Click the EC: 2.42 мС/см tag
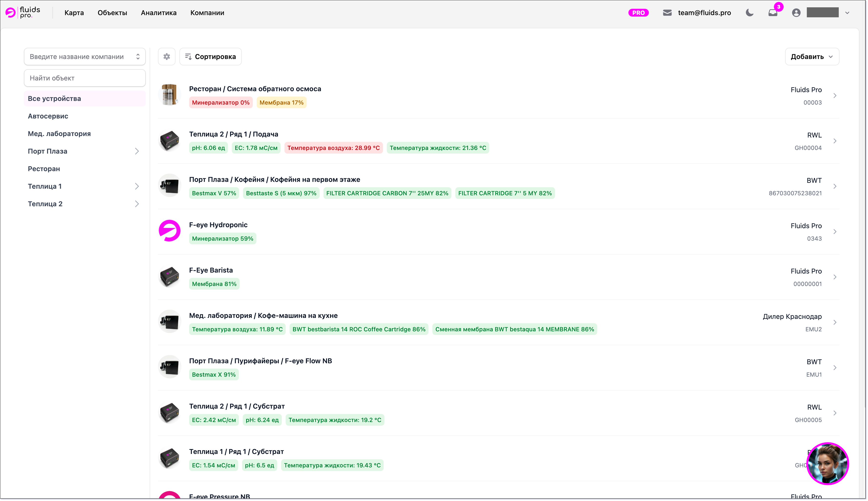Screen dimensions: 868x501 point(214,420)
